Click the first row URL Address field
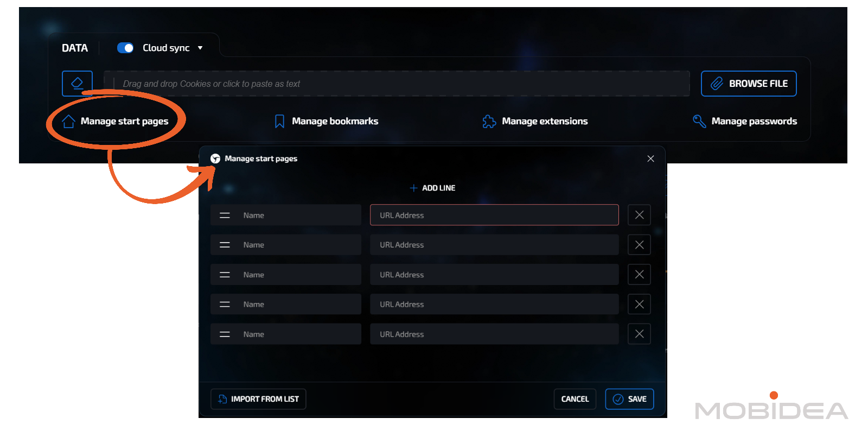This screenshot has width=868, height=437. (x=494, y=215)
